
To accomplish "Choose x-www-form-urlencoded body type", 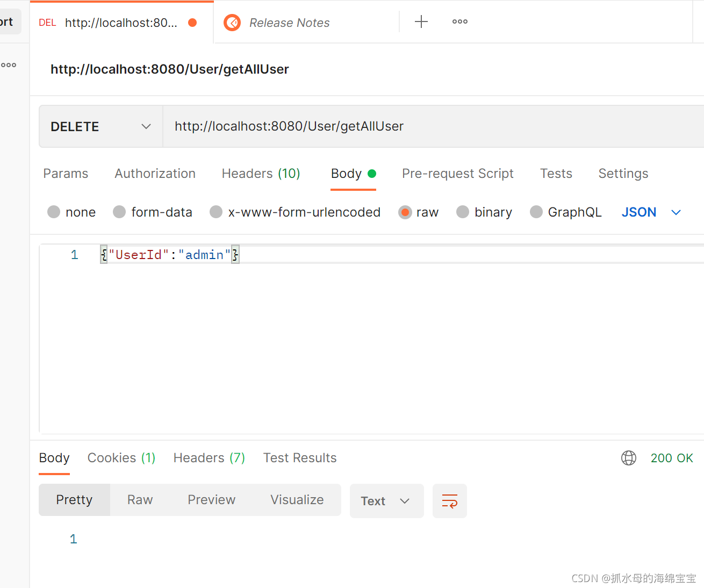I will click(x=216, y=212).
